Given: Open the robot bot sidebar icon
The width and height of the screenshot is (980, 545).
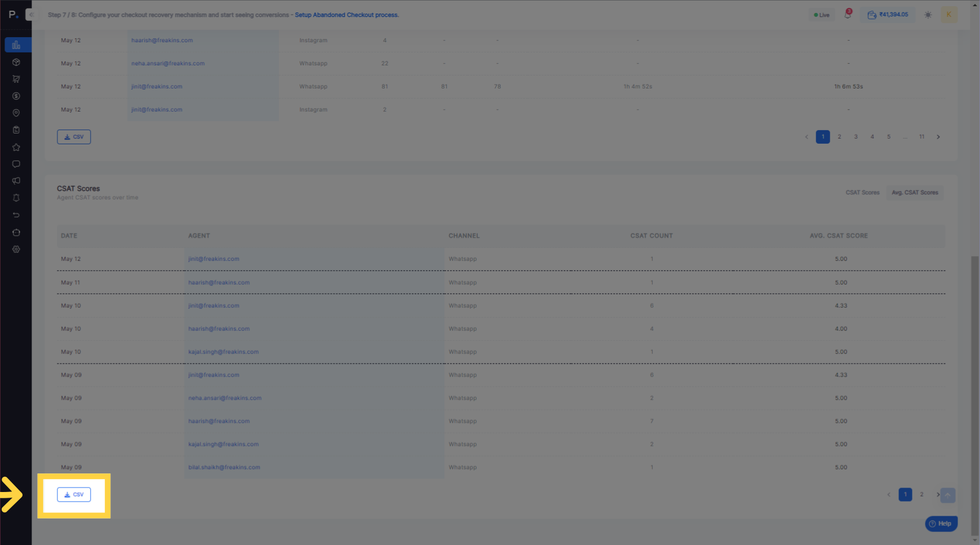Looking at the screenshot, I should (x=16, y=232).
